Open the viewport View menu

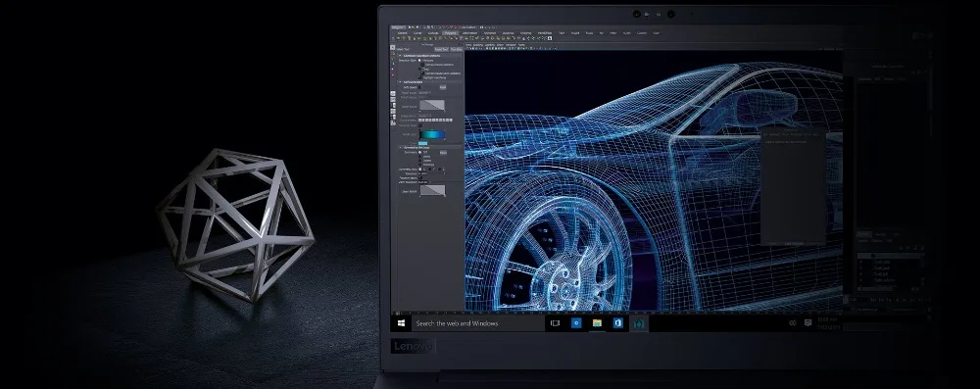[x=468, y=45]
